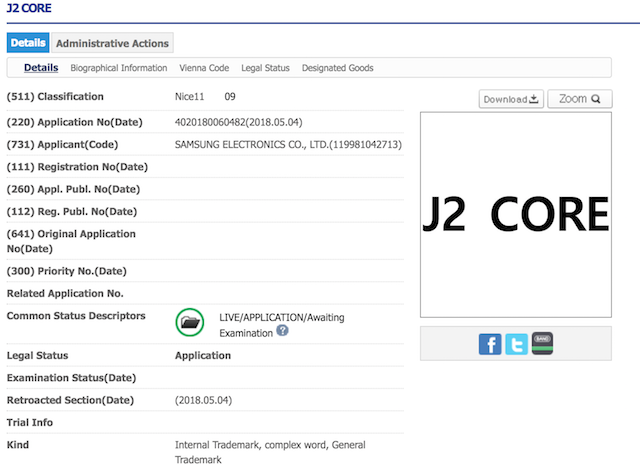Share trademark on Facebook
Screen dimensions: 640x465
pos(490,345)
